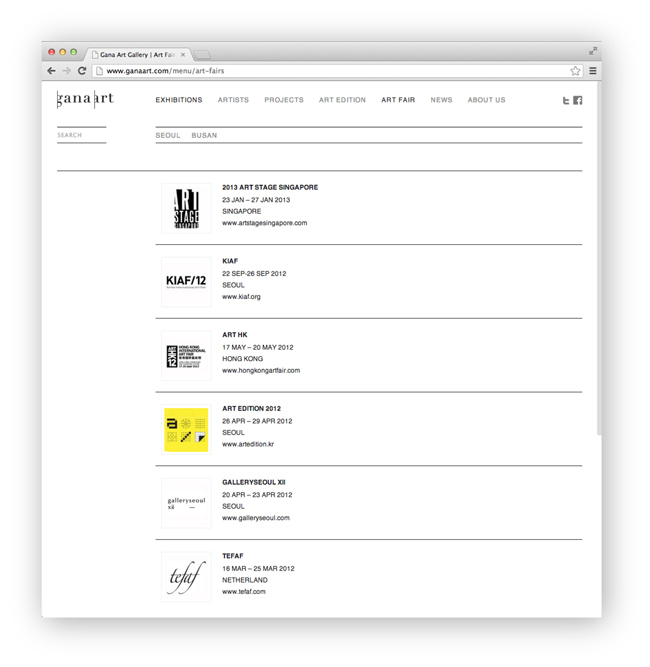The height and width of the screenshot is (667, 650).
Task: Open KIAF/12 logo thumbnail
Action: (186, 282)
